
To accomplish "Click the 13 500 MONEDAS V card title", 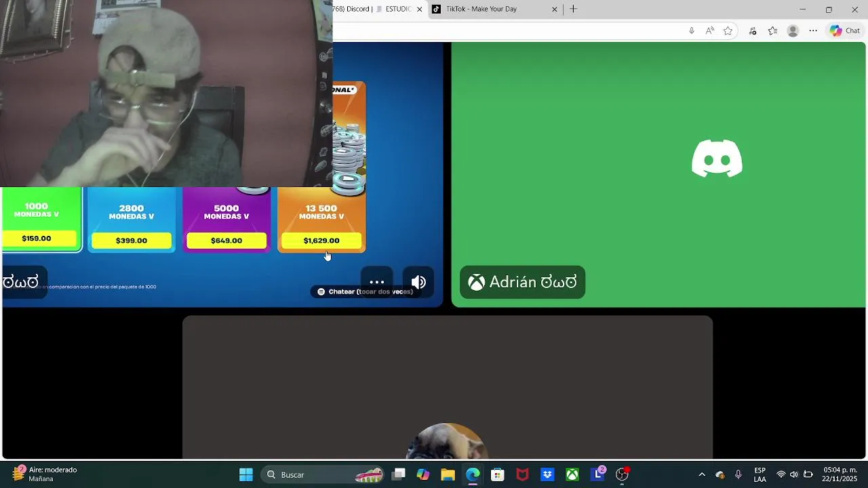I will click(x=321, y=212).
